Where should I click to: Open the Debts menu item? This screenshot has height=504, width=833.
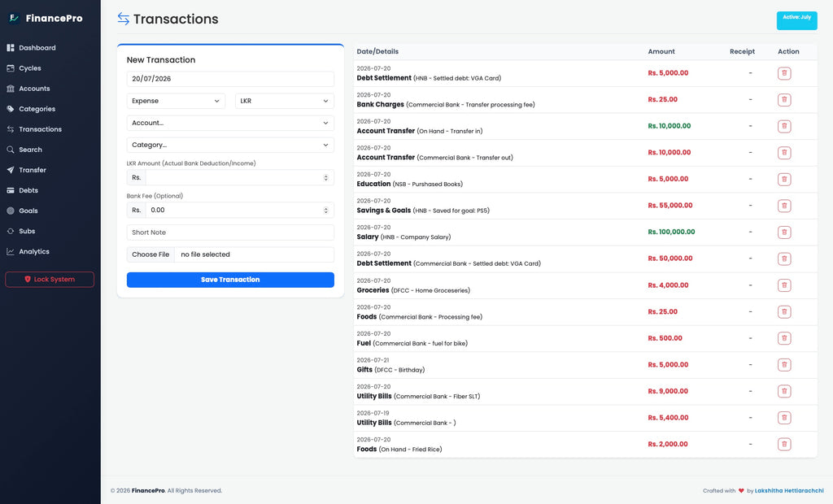(28, 190)
